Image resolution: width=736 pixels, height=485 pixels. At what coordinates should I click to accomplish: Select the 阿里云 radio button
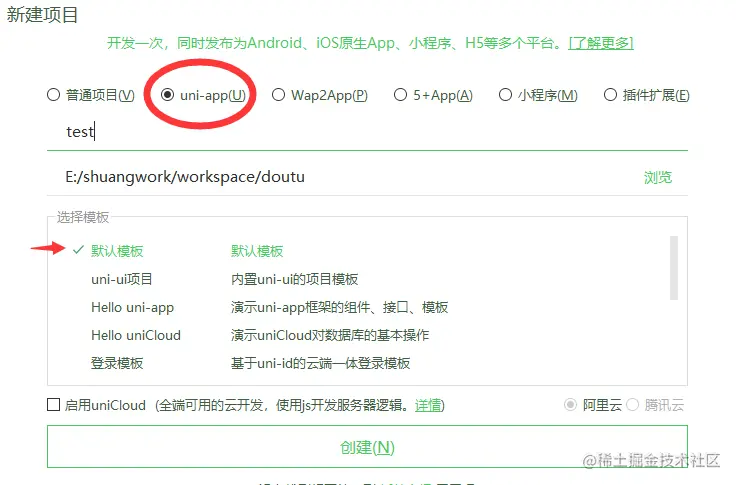(570, 405)
